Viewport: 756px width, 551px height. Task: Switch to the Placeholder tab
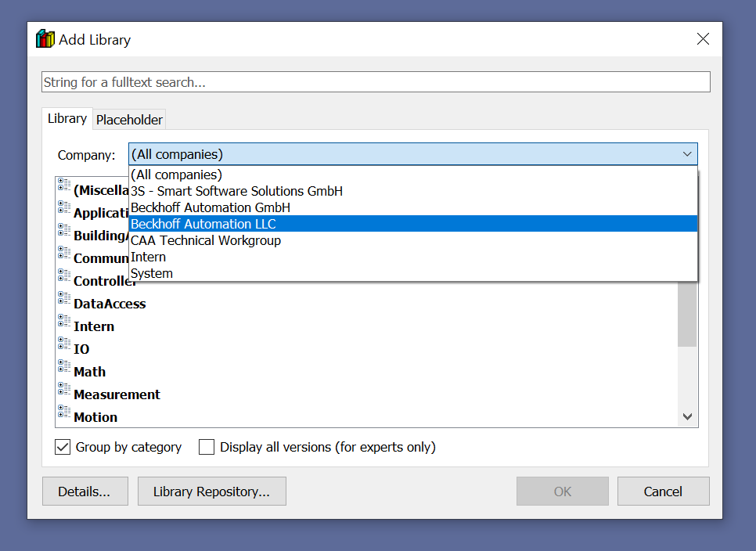pos(129,120)
